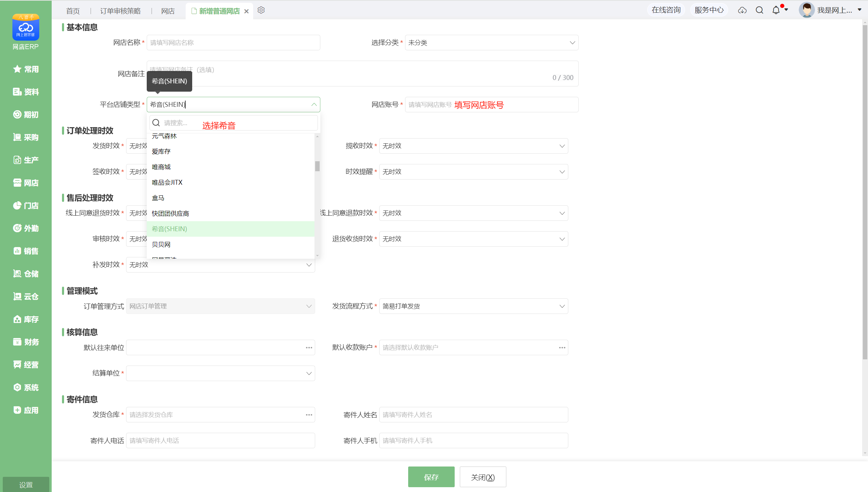Focus the 网店名称 input field

(234, 43)
